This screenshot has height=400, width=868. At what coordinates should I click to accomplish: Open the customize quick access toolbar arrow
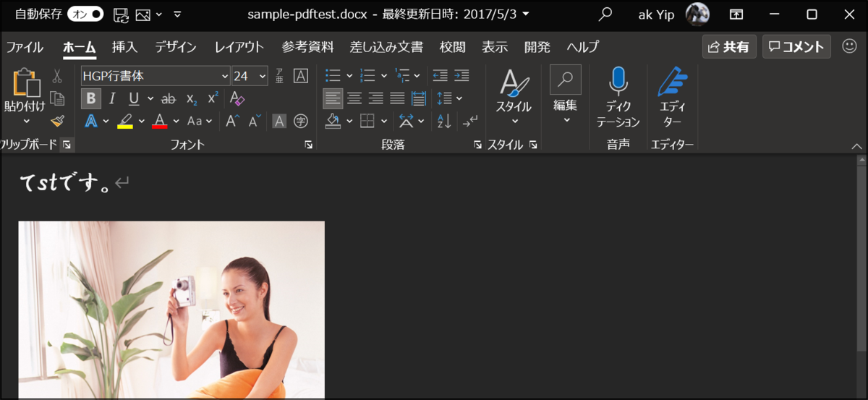177,14
